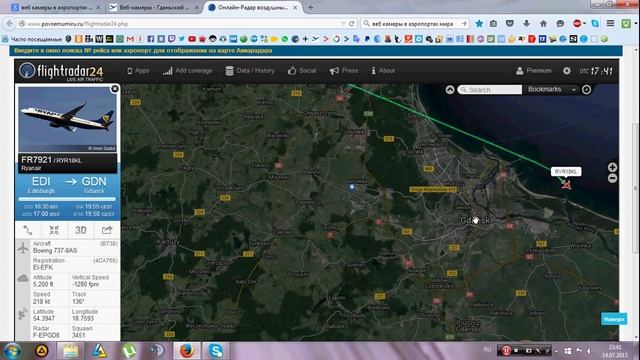Go to Firefox home page
The width and height of the screenshot is (640, 360).
click(543, 24)
